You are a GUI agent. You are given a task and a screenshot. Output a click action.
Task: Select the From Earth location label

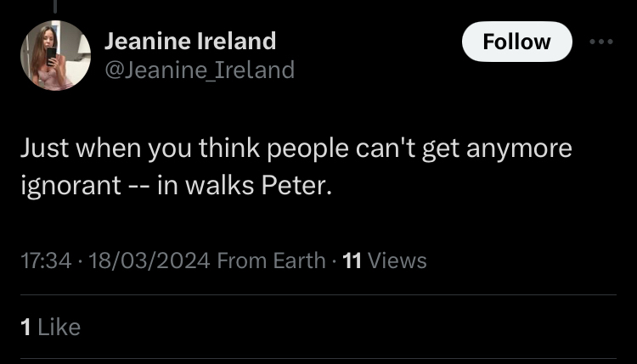point(271,260)
